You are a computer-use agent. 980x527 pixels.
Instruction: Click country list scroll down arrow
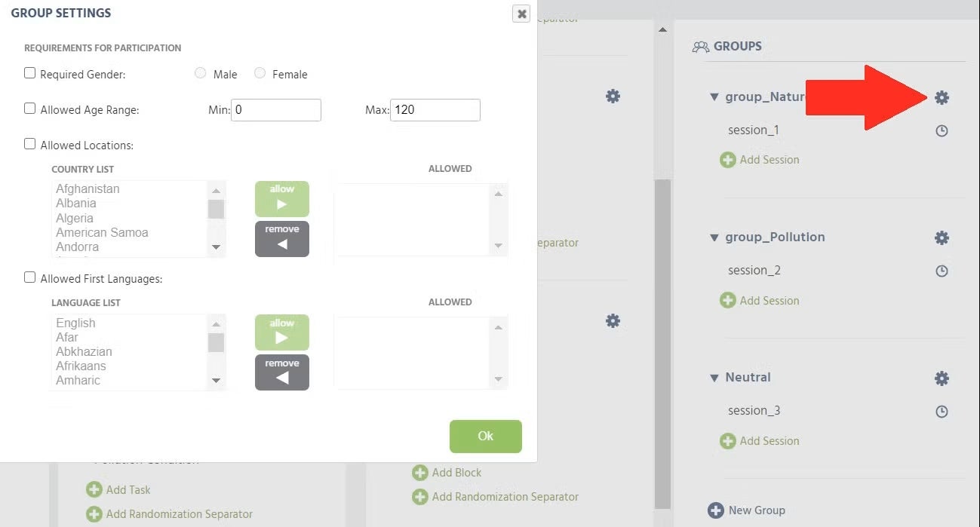pyautogui.click(x=216, y=247)
